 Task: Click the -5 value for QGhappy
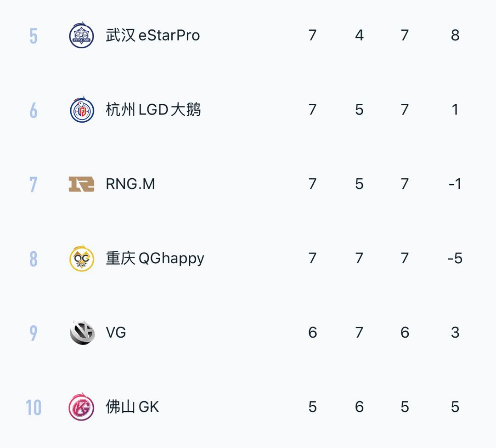click(x=455, y=258)
